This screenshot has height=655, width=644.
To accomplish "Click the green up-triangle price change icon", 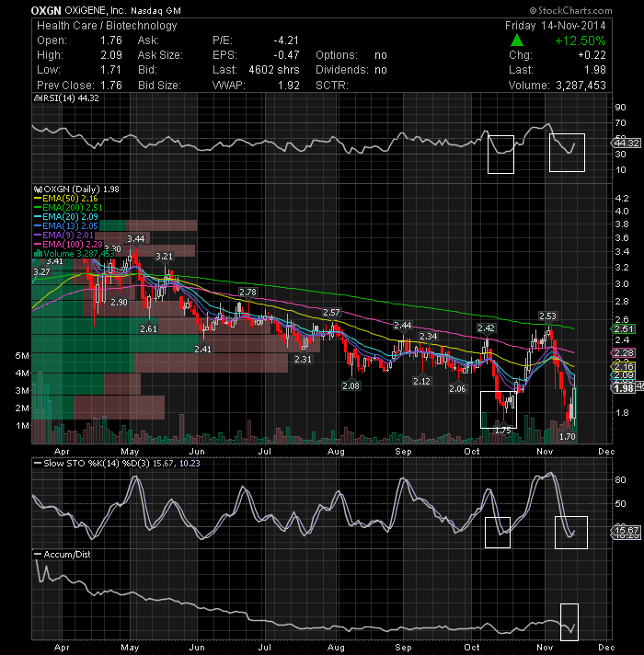I will click(517, 40).
